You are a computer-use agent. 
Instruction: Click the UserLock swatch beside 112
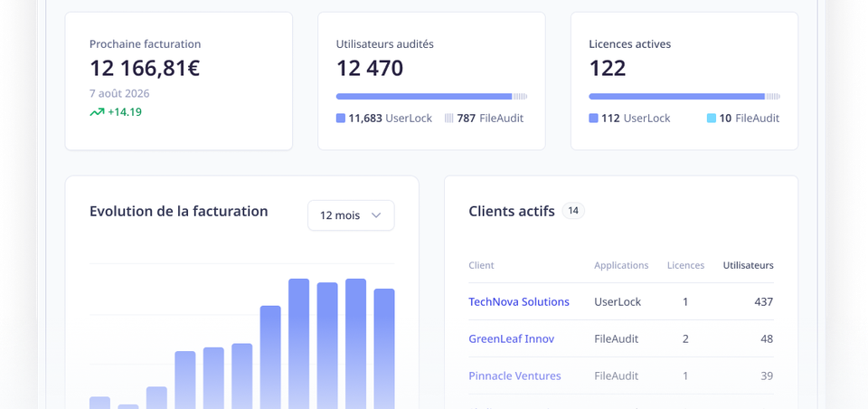click(x=593, y=118)
